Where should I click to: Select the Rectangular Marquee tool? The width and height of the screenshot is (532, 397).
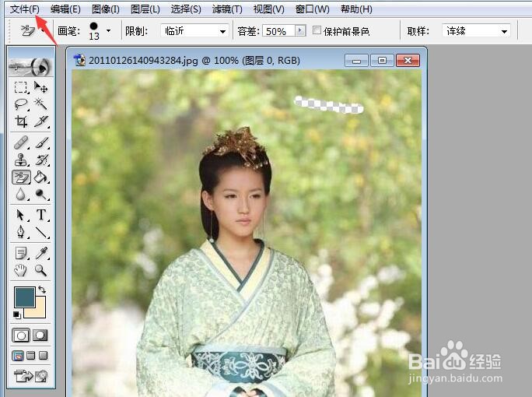pyautogui.click(x=21, y=87)
